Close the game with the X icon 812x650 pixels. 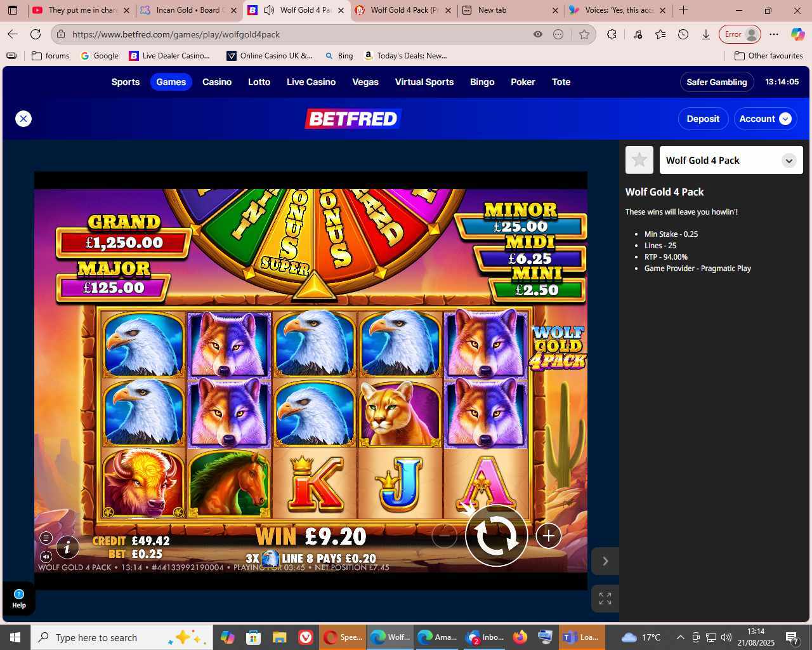[x=23, y=119]
